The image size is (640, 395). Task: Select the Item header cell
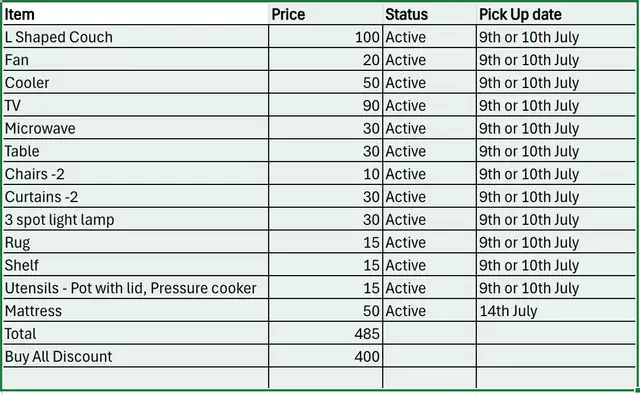coord(136,14)
